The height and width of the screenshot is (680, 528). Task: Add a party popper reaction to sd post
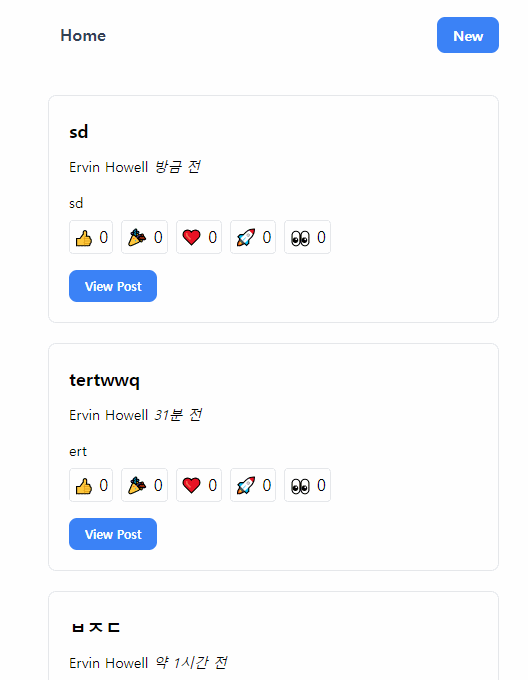point(144,237)
